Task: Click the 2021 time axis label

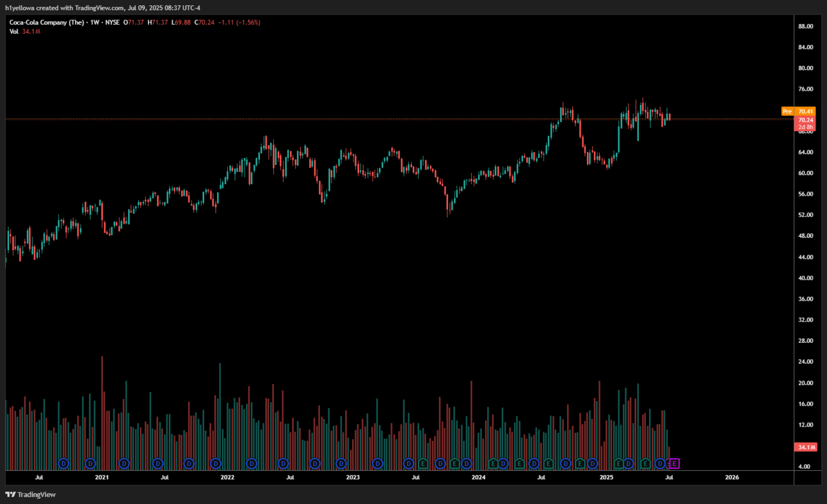Action: 102,477
